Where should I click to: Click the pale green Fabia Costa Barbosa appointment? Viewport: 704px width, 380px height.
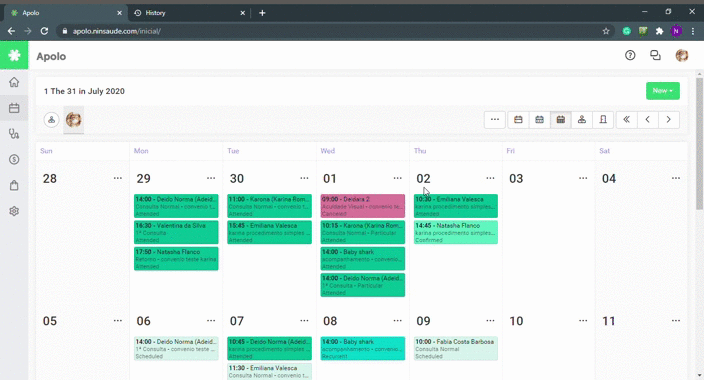coord(456,349)
